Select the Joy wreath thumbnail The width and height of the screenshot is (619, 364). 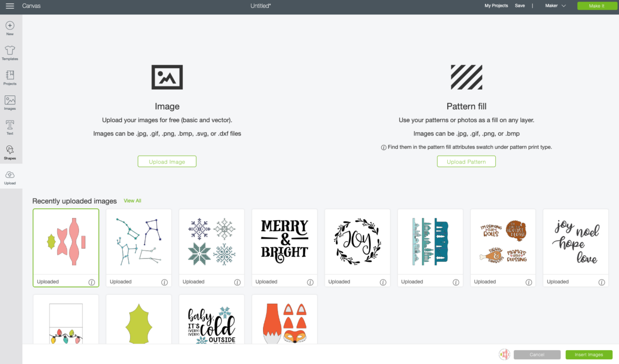357,242
